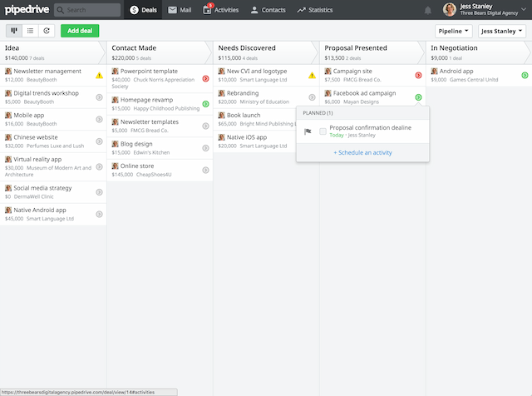Click green activity icon on Facebook ad campaign
532x396 pixels.
418,97
